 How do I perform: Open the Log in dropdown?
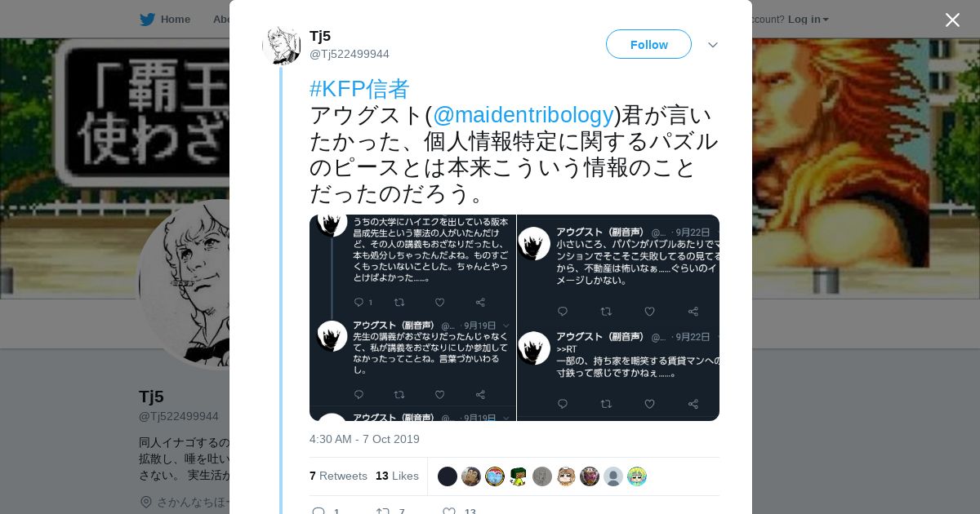point(808,20)
